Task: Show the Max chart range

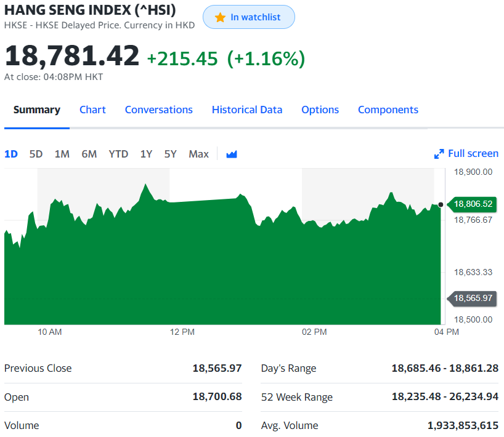Action: [198, 154]
